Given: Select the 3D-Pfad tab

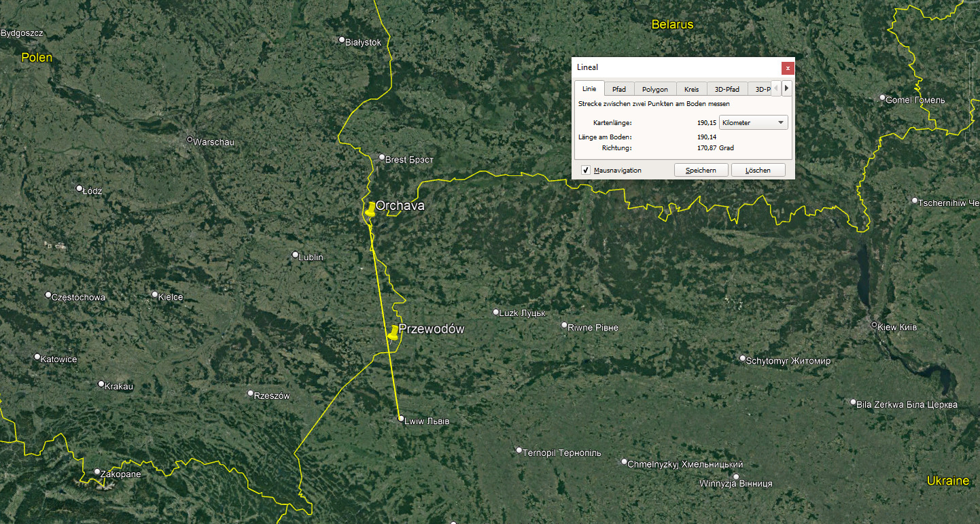Looking at the screenshot, I should click(x=727, y=89).
